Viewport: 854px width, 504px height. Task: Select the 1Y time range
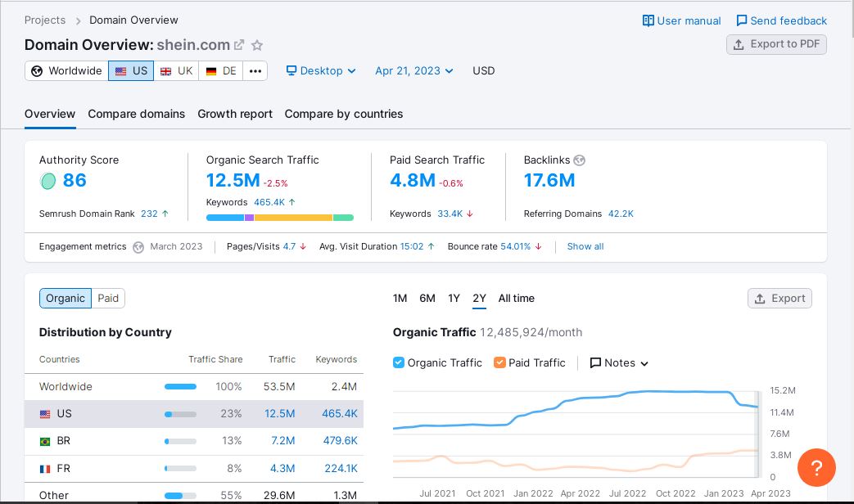pyautogui.click(x=454, y=299)
